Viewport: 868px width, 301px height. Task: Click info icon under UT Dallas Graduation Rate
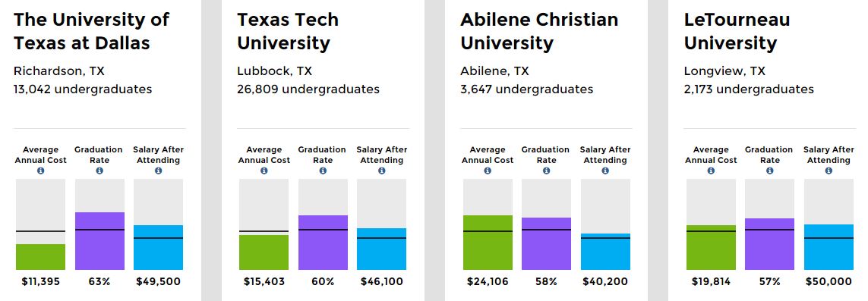tap(99, 171)
